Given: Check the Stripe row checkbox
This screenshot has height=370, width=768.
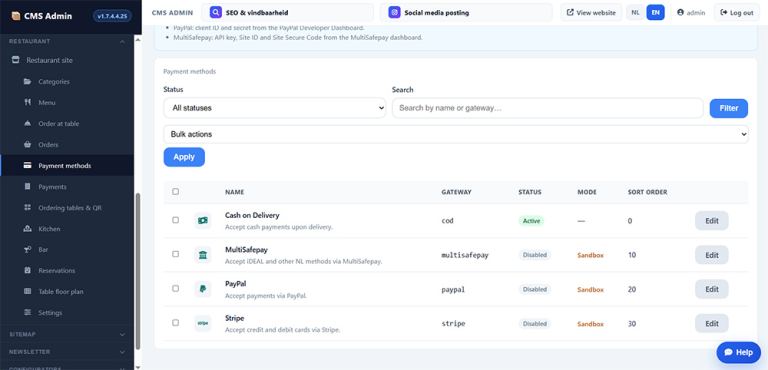Looking at the screenshot, I should 175,323.
